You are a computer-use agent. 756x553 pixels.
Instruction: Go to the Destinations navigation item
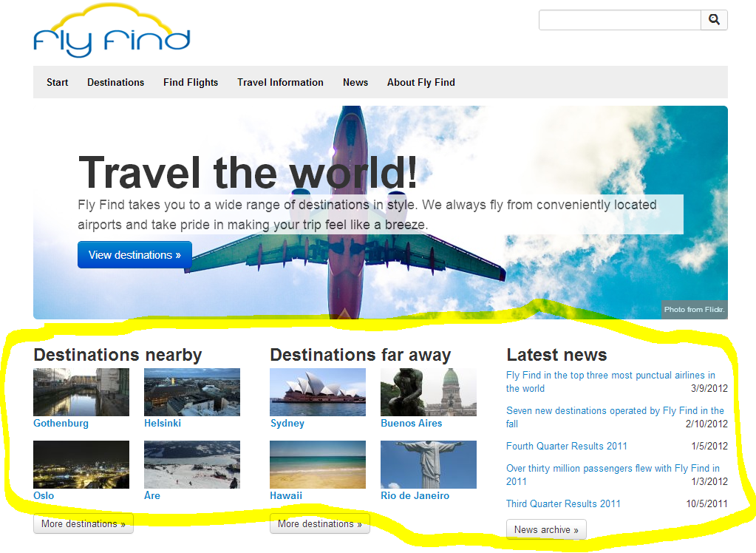115,82
